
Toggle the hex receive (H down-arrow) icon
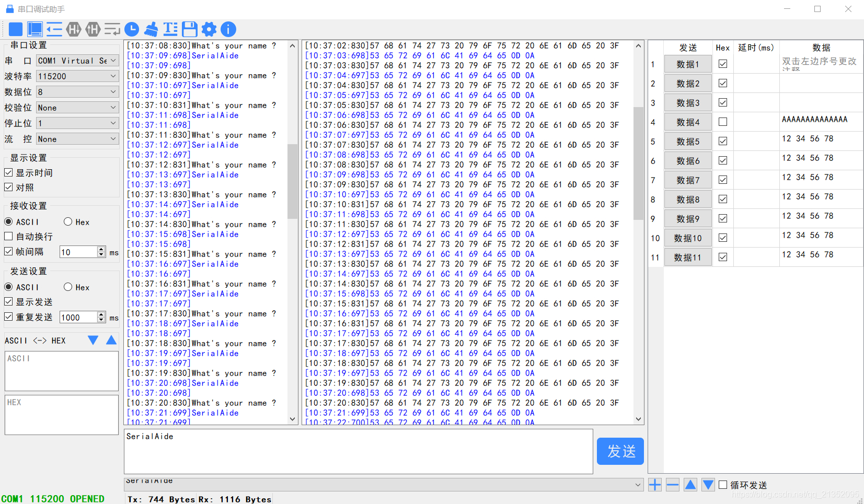(74, 29)
